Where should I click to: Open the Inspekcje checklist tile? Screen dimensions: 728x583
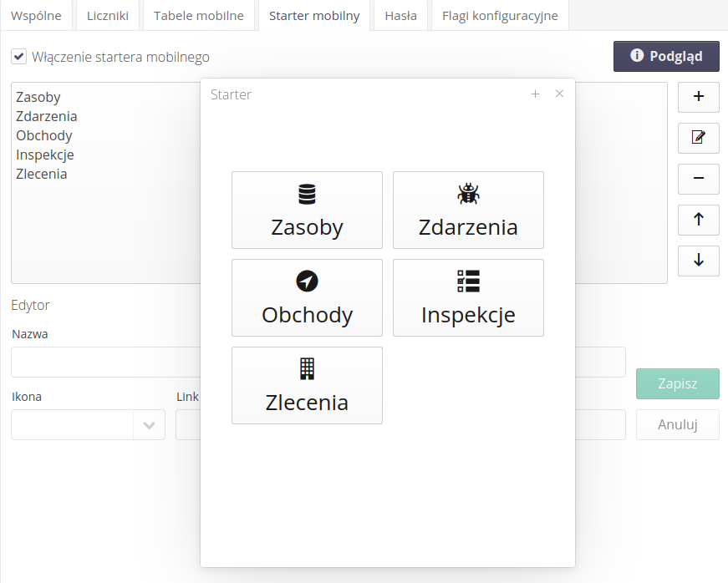pyautogui.click(x=468, y=298)
